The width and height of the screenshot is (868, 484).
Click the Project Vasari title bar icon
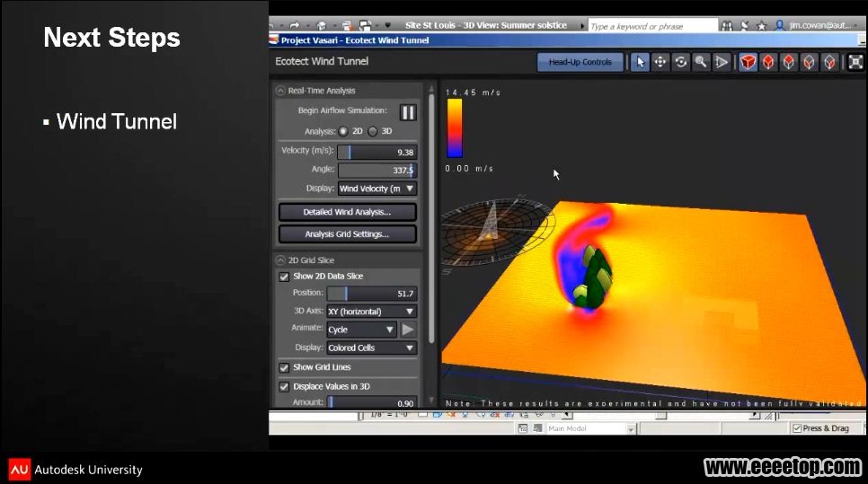coord(273,40)
